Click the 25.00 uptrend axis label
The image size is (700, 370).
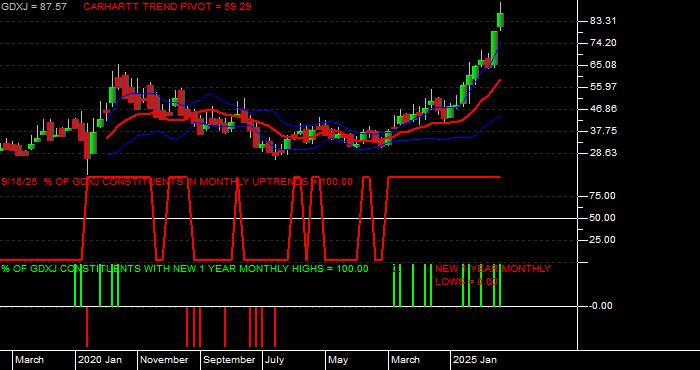click(603, 240)
